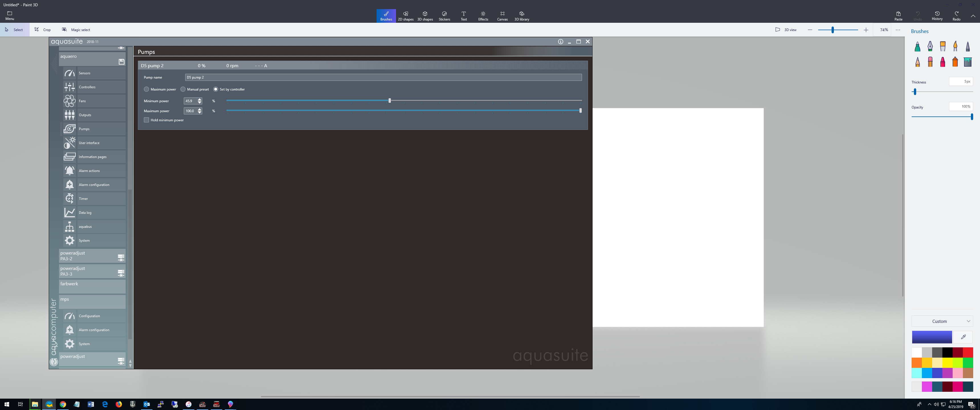Viewport: 980px width, 410px height.
Task: Enable Hold minimum power checkbox
Action: (146, 120)
